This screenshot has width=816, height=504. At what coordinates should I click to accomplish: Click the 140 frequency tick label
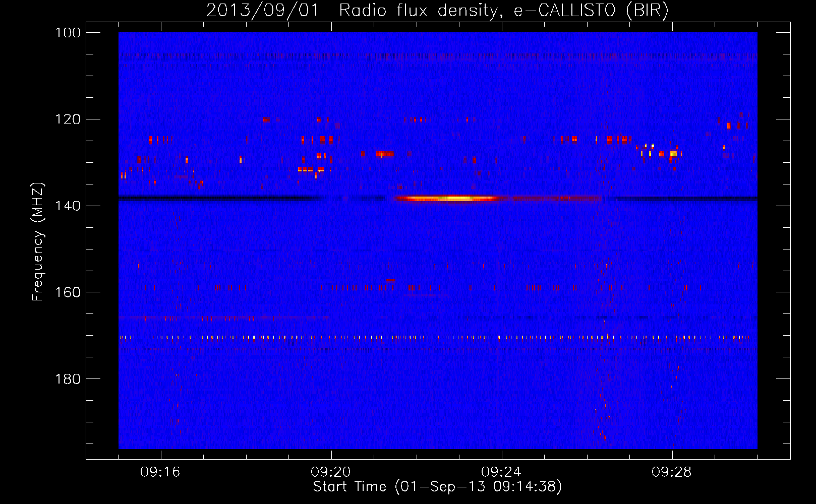point(68,206)
